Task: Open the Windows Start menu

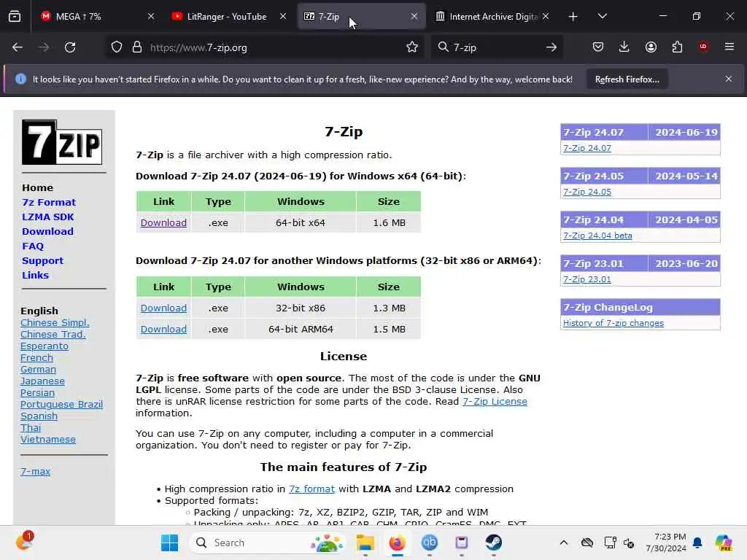Action: click(169, 542)
